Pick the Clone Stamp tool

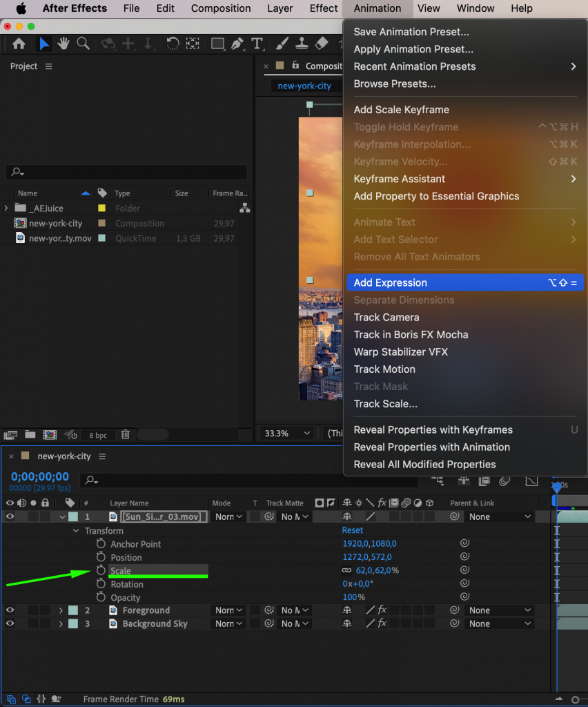coord(302,43)
